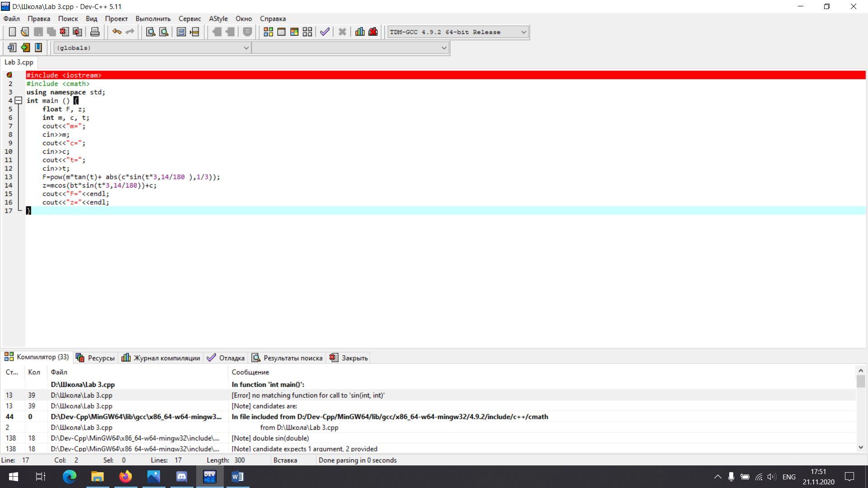Select the sin(int, int) error row

307,395
